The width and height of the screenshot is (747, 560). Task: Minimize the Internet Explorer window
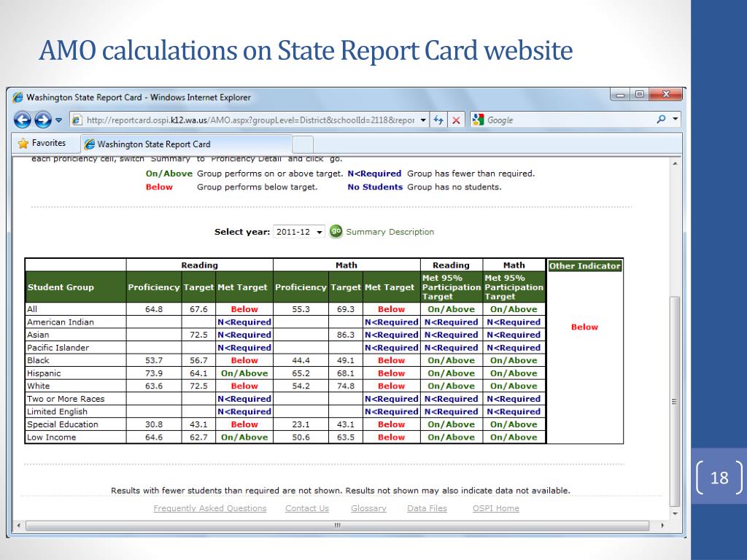620,95
